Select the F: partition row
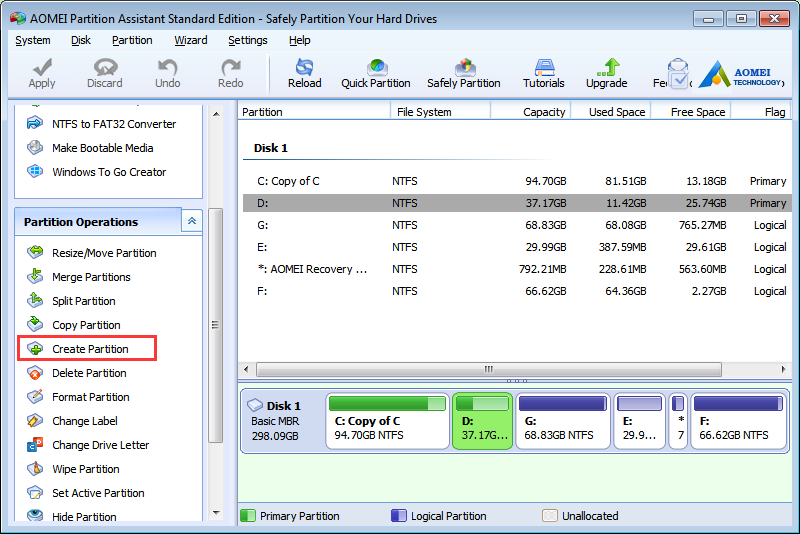The width and height of the screenshot is (800, 534). [x=517, y=291]
